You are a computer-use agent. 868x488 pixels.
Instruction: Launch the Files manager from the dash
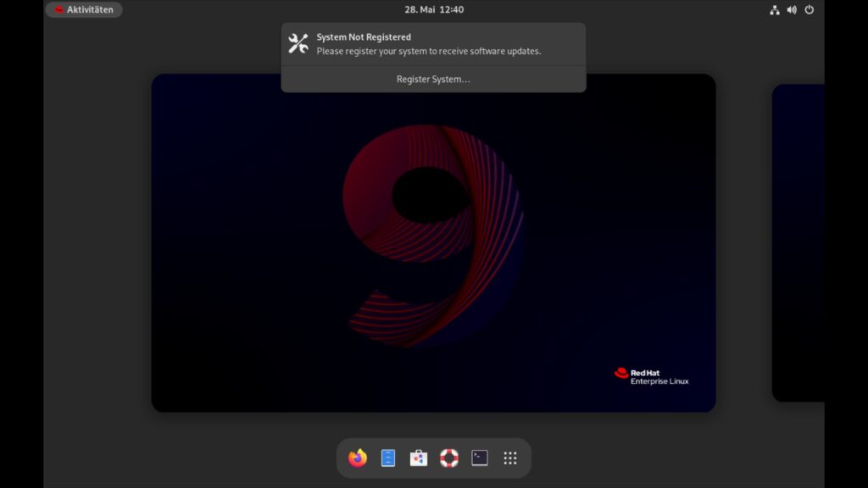point(388,458)
